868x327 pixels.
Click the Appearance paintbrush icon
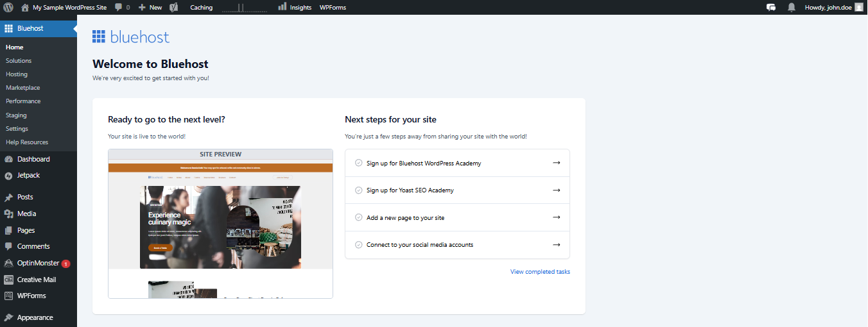coord(8,317)
